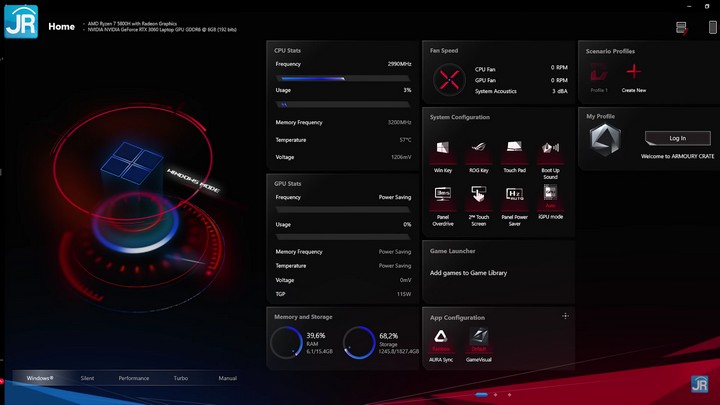Toggle the Win Key icon
Screen dimensions: 720x405
pos(443,148)
